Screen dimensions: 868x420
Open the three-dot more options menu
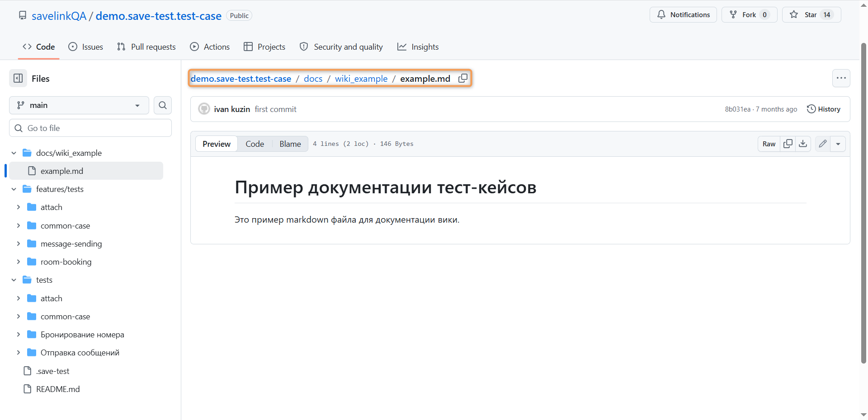(x=841, y=78)
